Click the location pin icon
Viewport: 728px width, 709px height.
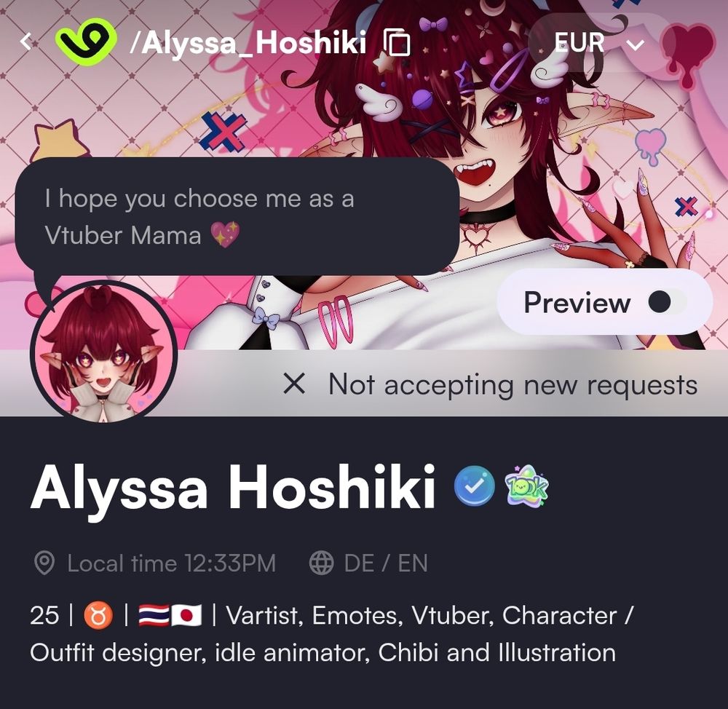[x=44, y=563]
